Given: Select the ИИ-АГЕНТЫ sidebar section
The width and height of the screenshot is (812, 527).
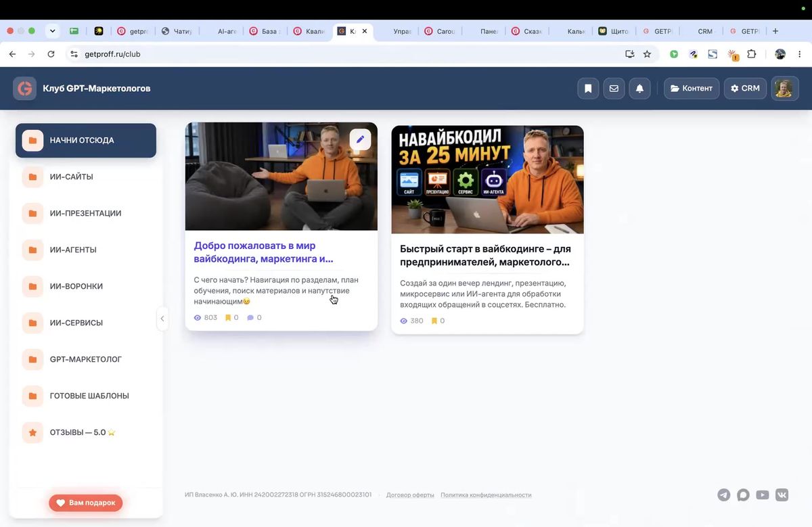Looking at the screenshot, I should pos(86,250).
